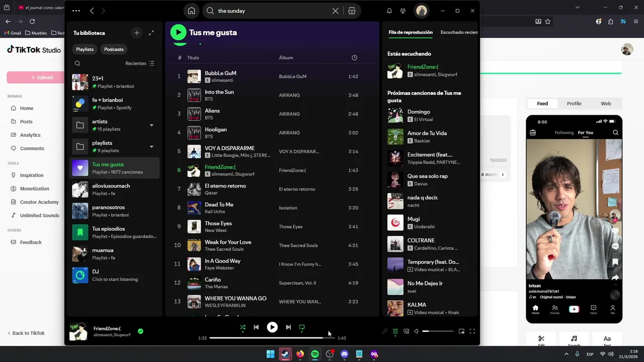The image size is (644, 362).
Task: Open Discord from the taskbar
Action: click(x=344, y=354)
